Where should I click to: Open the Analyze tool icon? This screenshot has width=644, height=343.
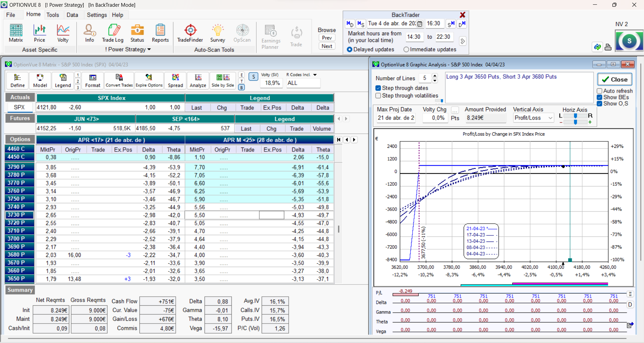click(198, 81)
